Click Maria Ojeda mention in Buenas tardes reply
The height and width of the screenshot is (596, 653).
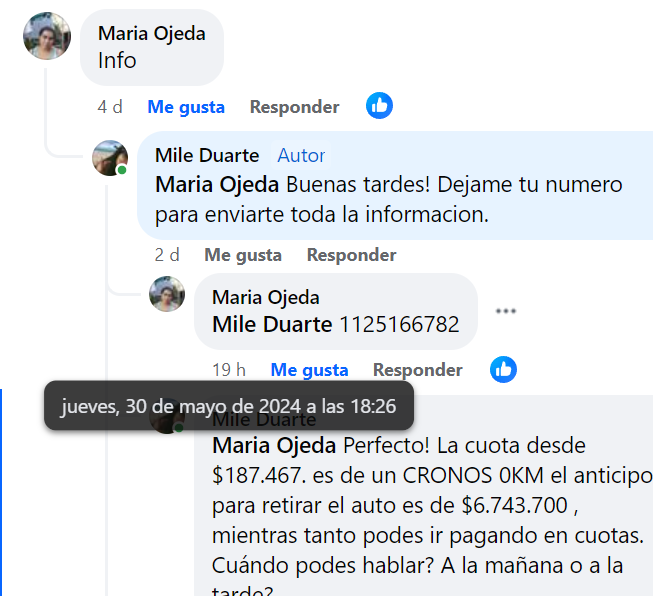coord(218,185)
